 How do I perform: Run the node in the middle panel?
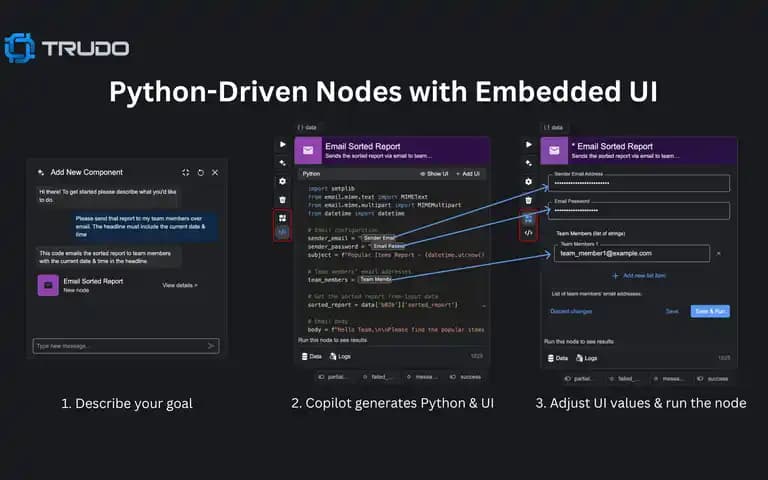[x=283, y=144]
